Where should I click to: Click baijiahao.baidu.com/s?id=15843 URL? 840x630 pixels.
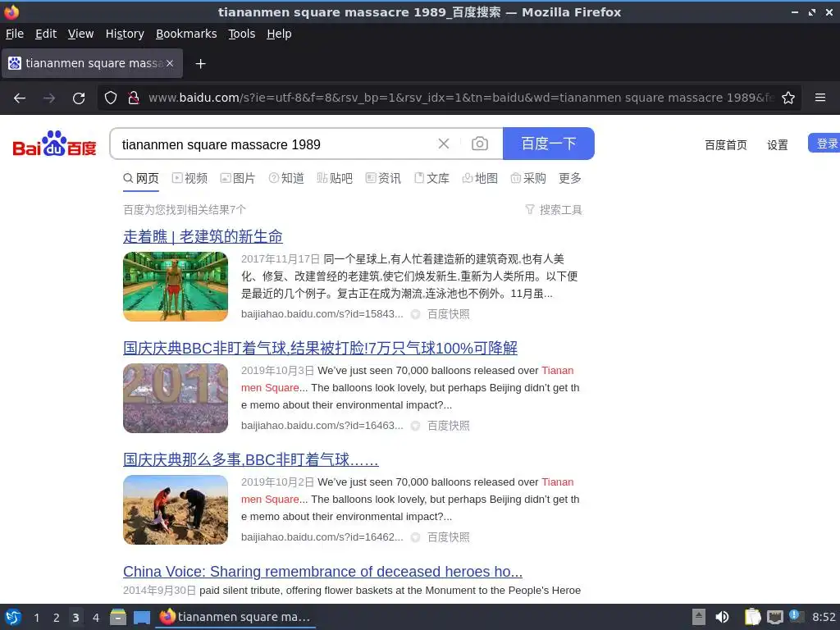coord(322,314)
